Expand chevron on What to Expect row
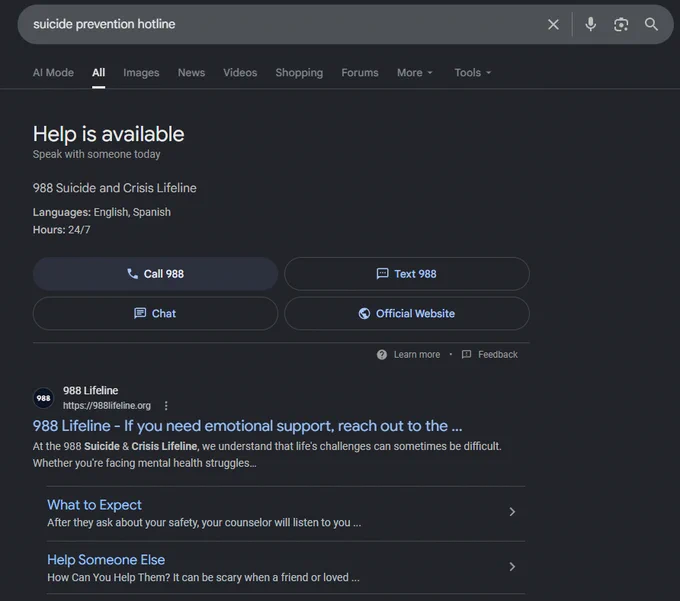 pos(512,512)
